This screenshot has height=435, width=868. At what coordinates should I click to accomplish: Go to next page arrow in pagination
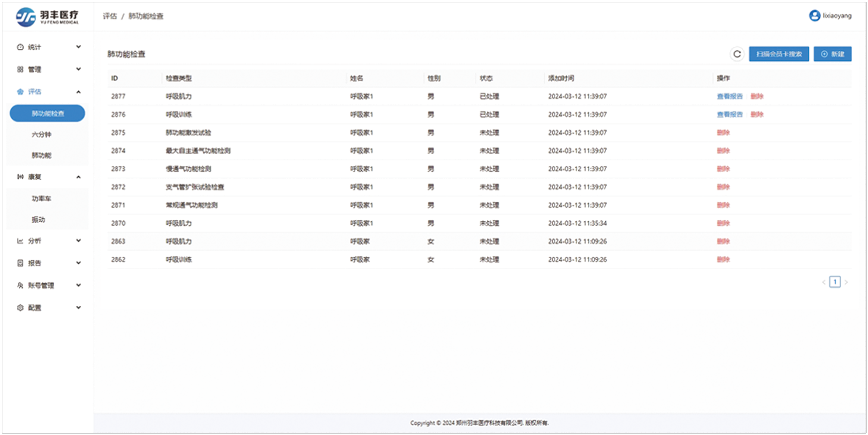[x=846, y=282]
